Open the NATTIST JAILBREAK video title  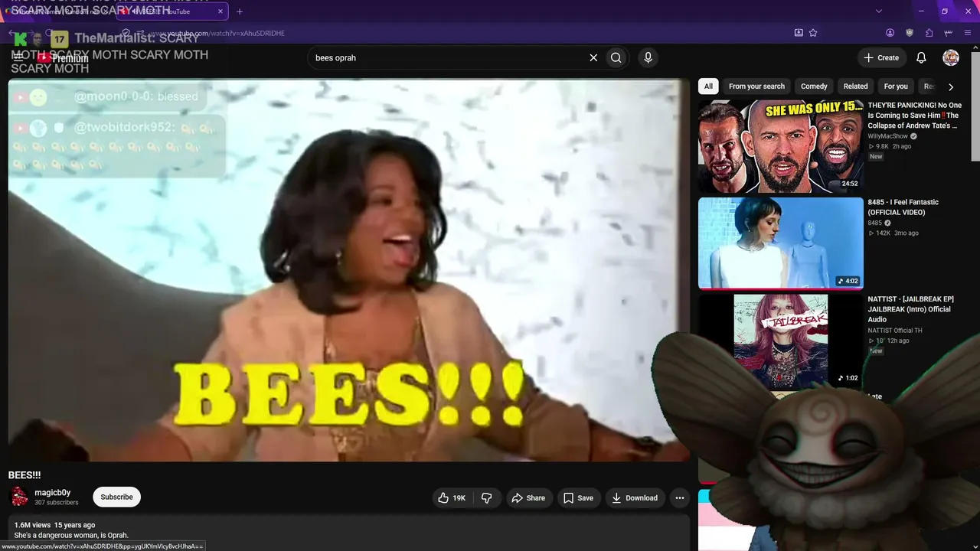click(x=911, y=309)
